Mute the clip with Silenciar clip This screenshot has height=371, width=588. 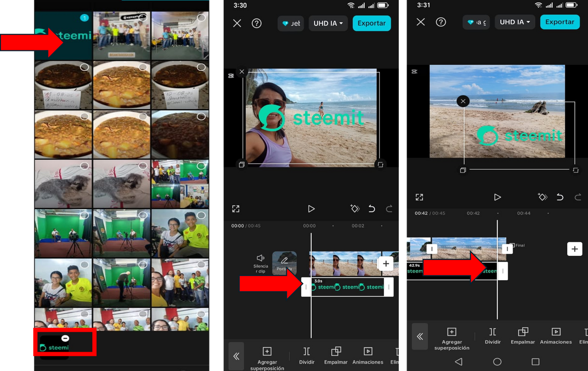click(x=260, y=264)
